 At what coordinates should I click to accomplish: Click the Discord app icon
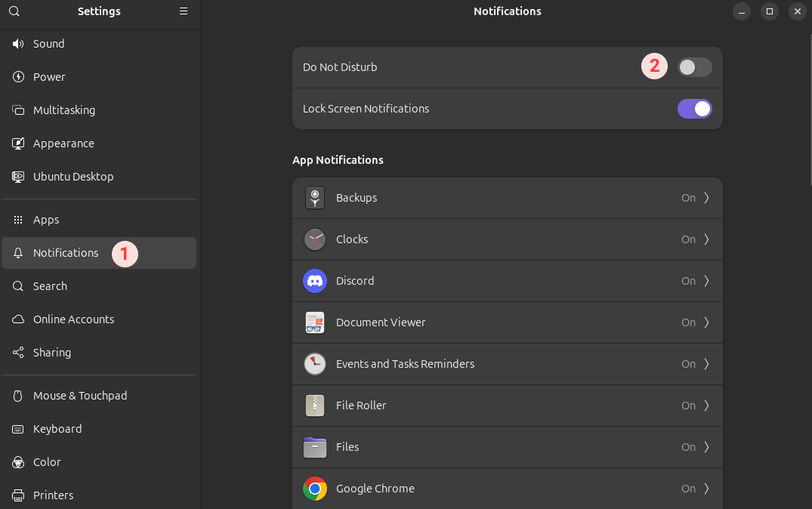(x=315, y=281)
